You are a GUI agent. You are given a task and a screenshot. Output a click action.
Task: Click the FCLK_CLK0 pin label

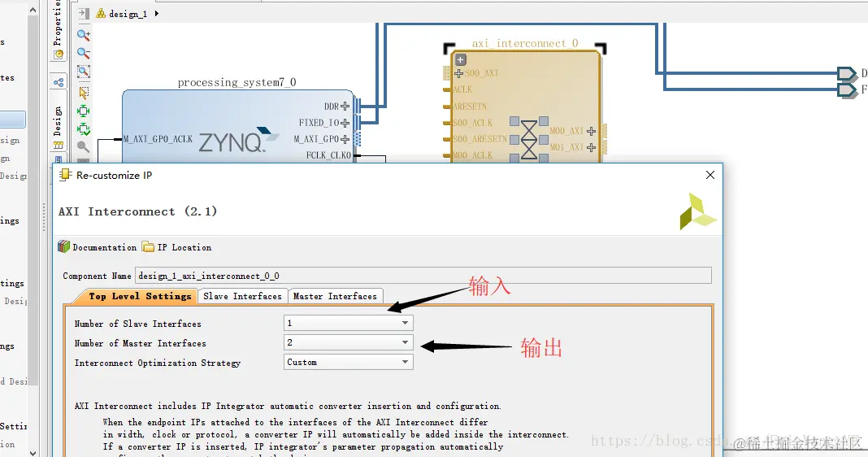(329, 155)
